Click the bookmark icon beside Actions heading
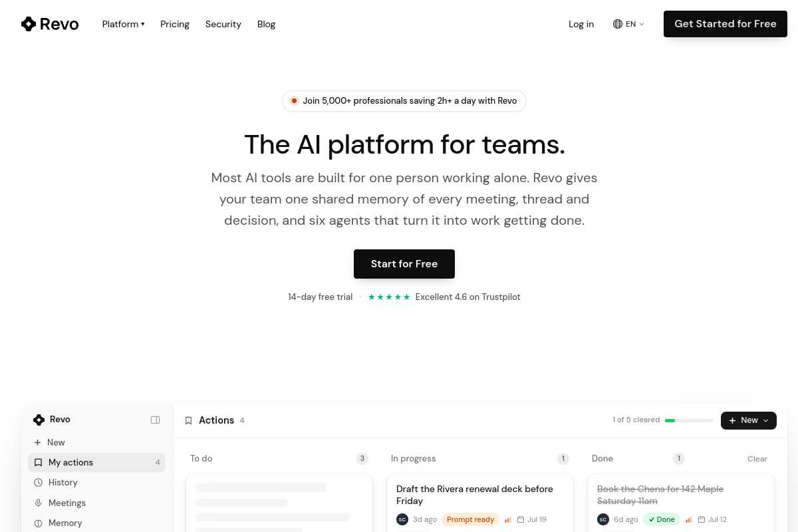The width and height of the screenshot is (798, 532). (x=188, y=420)
